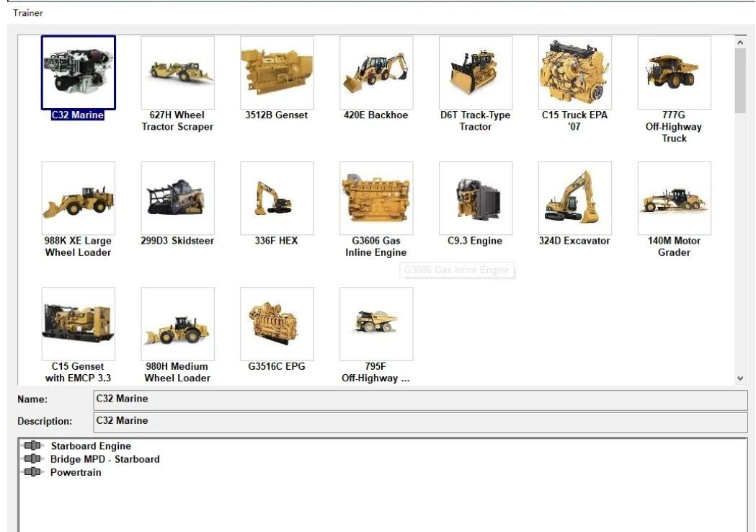Select the D6T Track-Type Tractor icon
Image resolution: width=756 pixels, height=532 pixels.
pos(476,73)
